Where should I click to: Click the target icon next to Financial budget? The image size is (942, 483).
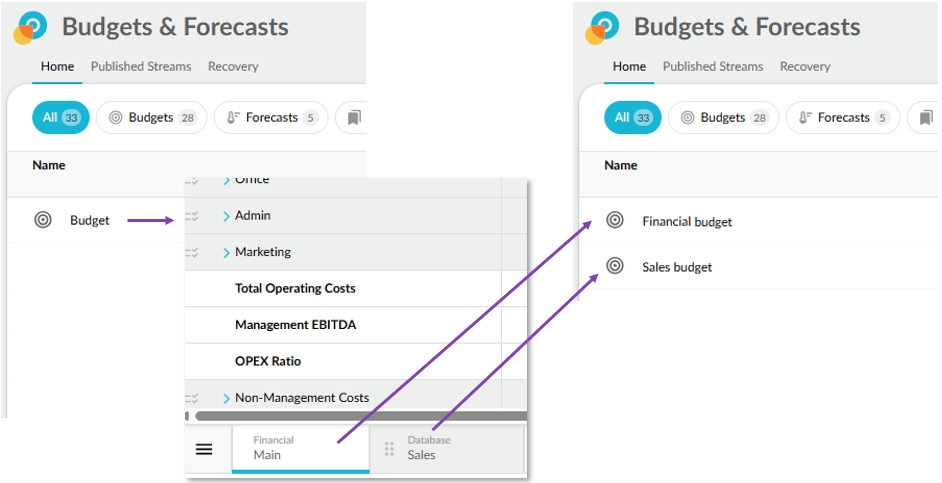click(615, 221)
